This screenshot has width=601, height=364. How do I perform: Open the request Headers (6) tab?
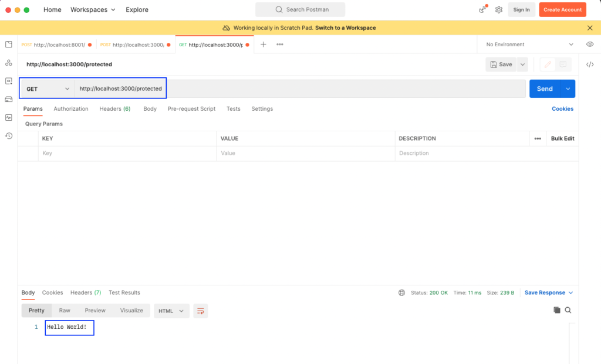(115, 108)
